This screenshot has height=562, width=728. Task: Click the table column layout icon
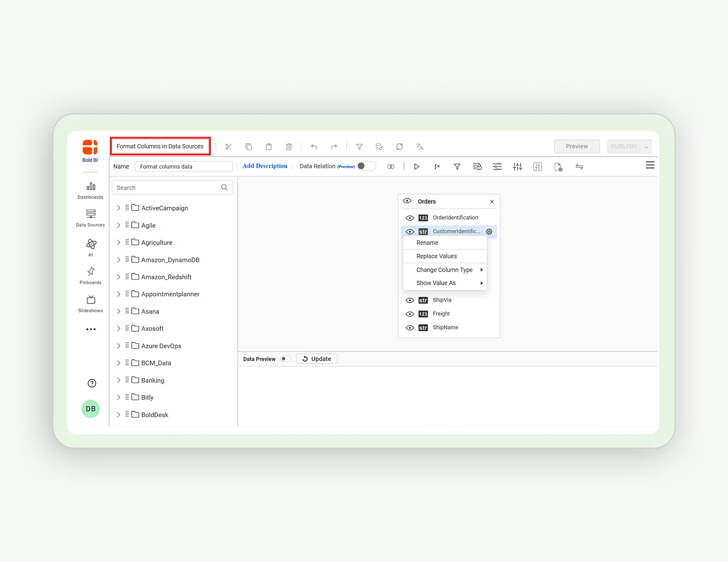pos(537,167)
